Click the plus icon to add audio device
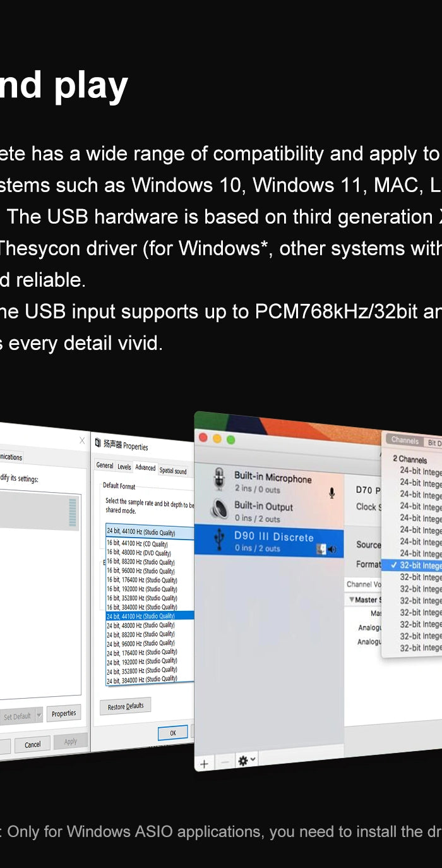This screenshot has height=868, width=442. (x=204, y=764)
